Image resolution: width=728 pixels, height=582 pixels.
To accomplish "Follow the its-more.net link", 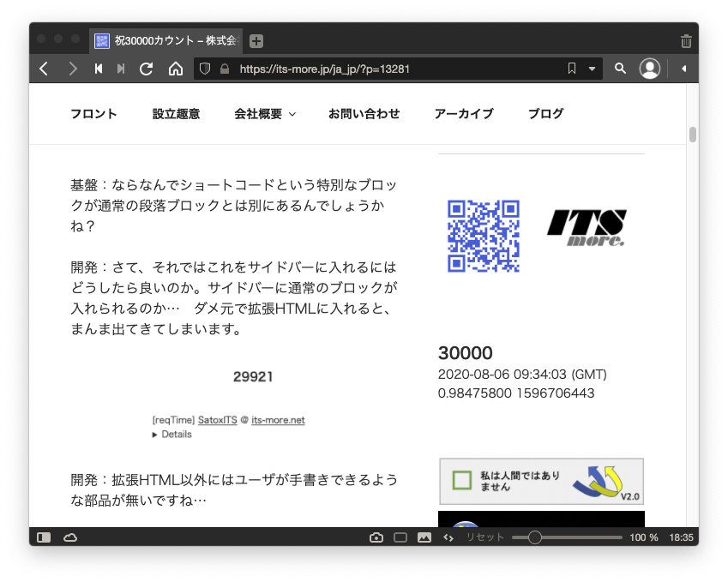I will pos(278,420).
